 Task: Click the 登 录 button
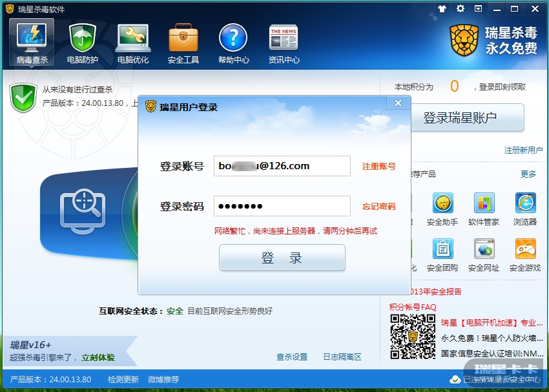(x=282, y=257)
